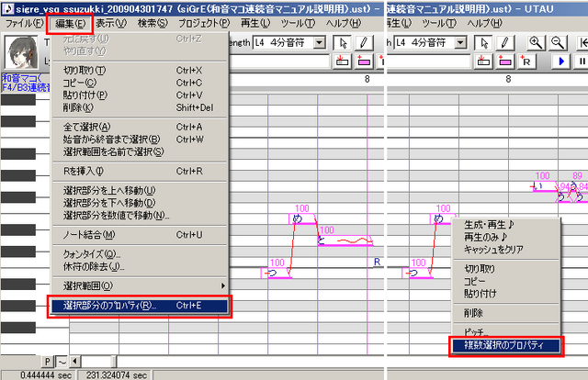Choose ノート結合(M) in Edit menu

tap(140, 235)
